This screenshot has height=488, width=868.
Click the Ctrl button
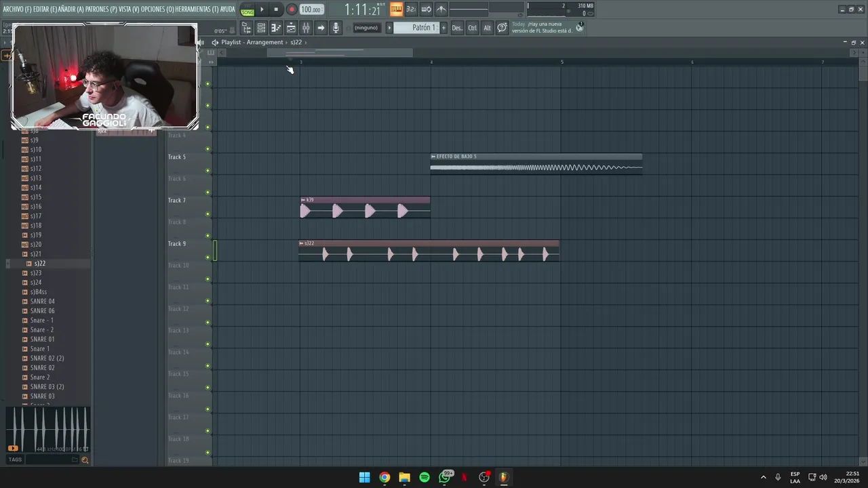pos(473,28)
